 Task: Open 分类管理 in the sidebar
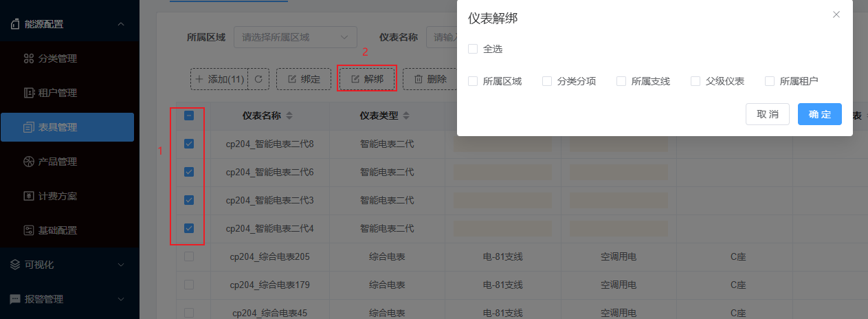(67, 58)
